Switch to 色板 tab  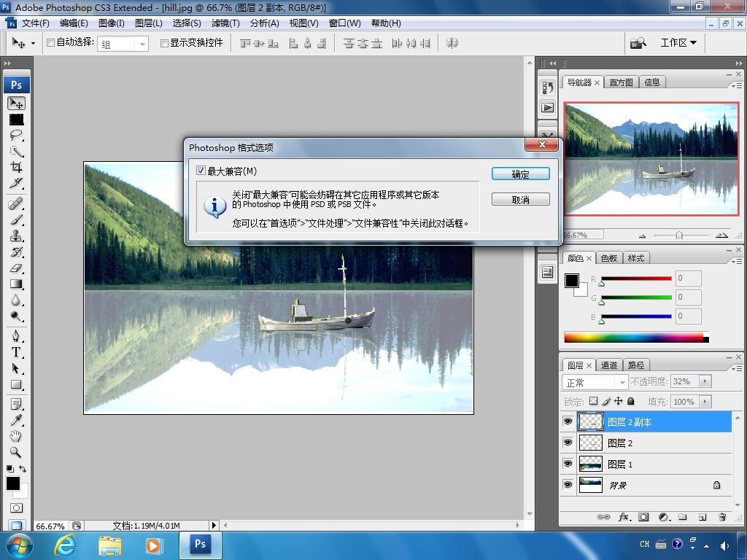click(609, 258)
